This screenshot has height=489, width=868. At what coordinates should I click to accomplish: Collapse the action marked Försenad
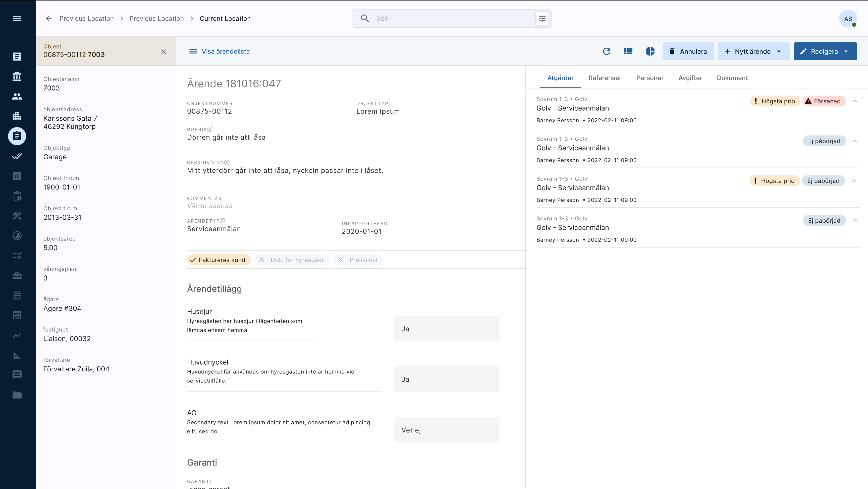(855, 101)
